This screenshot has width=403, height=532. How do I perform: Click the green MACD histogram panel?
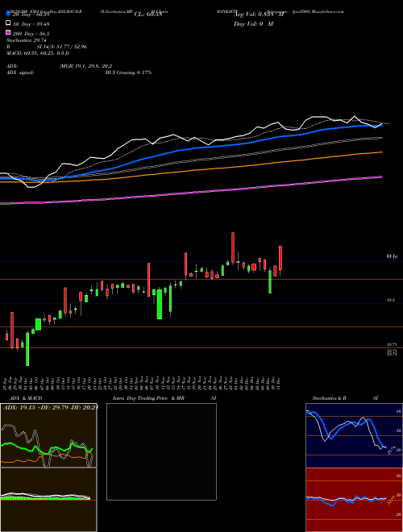tap(48, 500)
